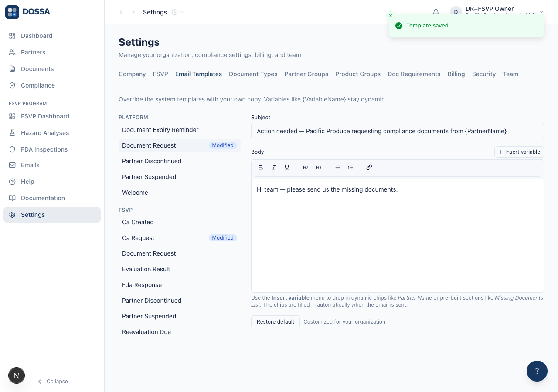This screenshot has width=558, height=392.
Task: Open the Compliance section
Action: 52,85
